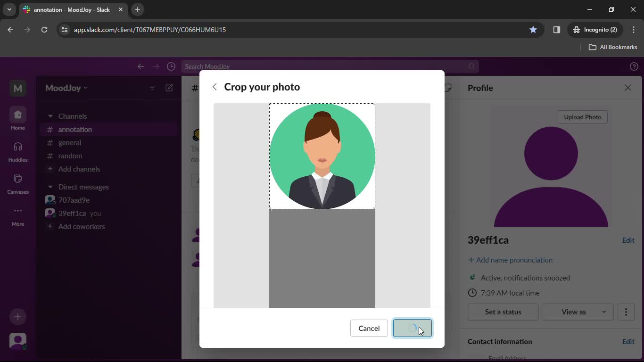Edit the profile name 39eff1ca
This screenshot has height=362, width=644.
click(x=628, y=240)
